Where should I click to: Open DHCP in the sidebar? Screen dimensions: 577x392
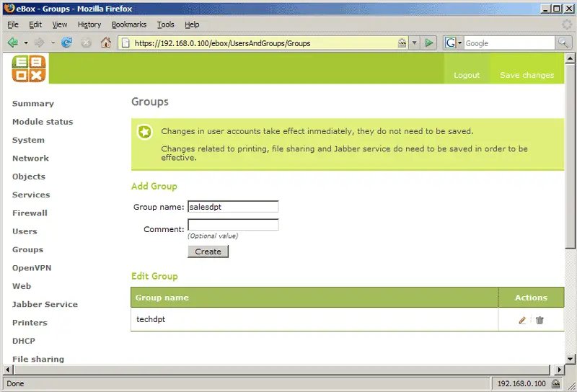[24, 341]
